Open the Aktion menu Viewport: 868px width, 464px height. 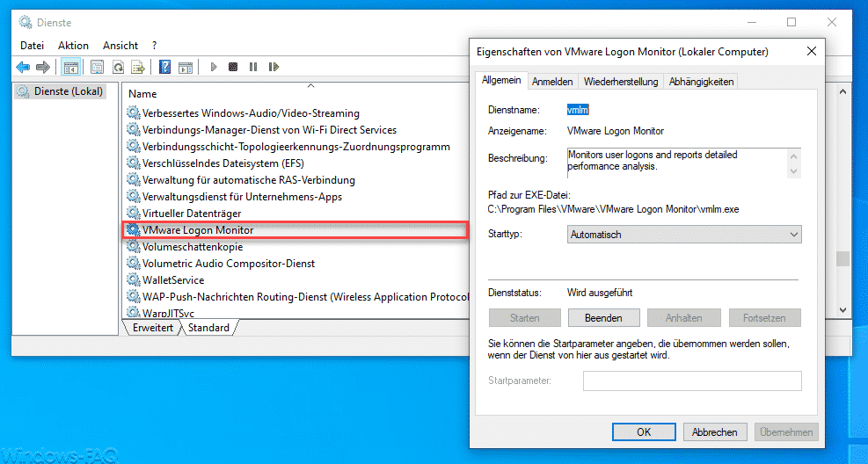(73, 46)
